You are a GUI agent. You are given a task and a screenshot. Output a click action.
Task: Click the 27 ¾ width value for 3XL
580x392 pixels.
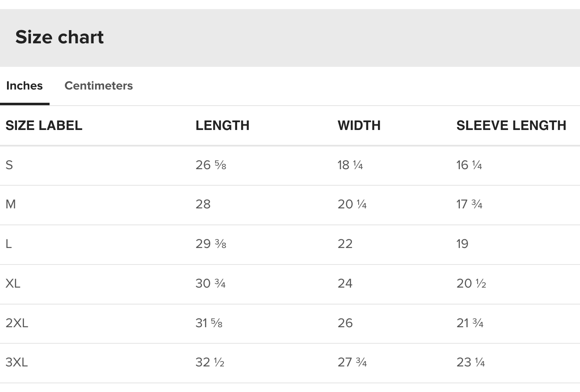coord(352,362)
